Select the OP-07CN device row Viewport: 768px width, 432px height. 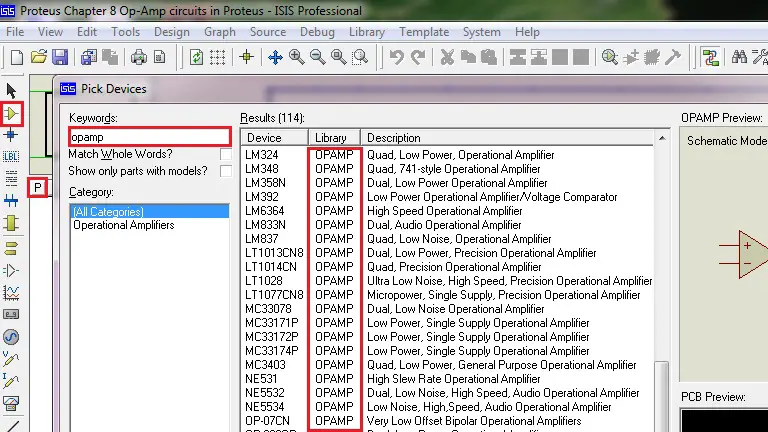click(x=447, y=421)
